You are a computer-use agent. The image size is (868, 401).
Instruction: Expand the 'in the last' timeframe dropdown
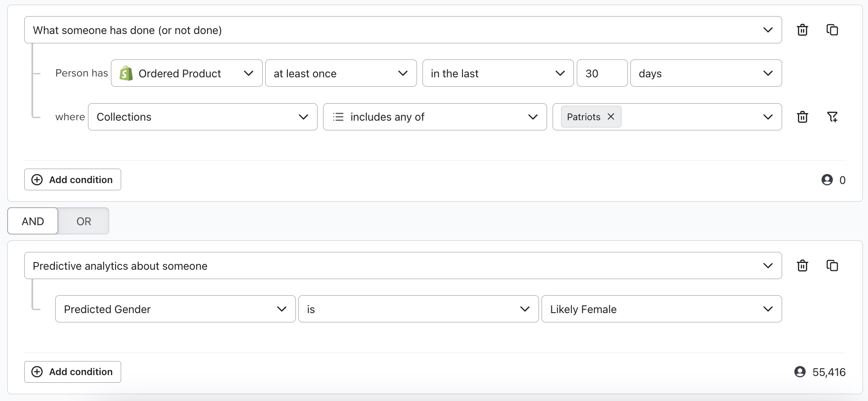497,73
